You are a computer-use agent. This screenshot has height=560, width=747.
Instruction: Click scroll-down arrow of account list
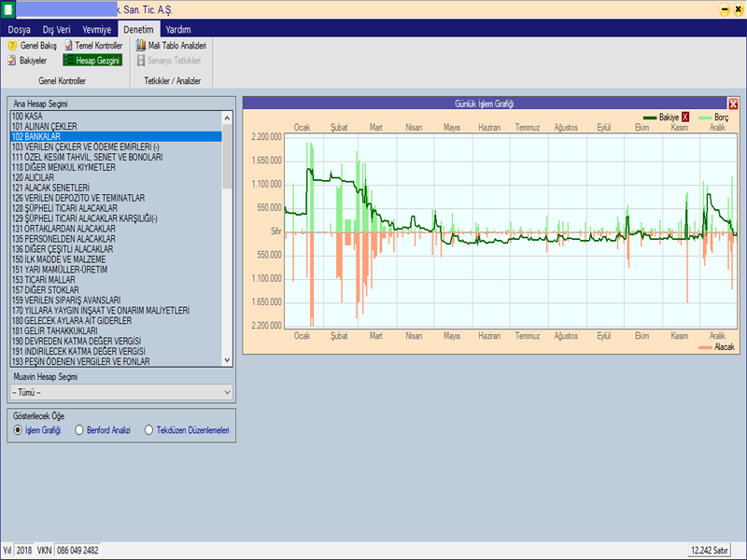point(227,360)
